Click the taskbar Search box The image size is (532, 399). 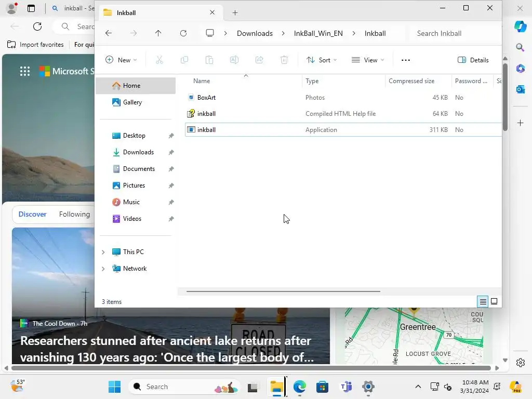(184, 387)
